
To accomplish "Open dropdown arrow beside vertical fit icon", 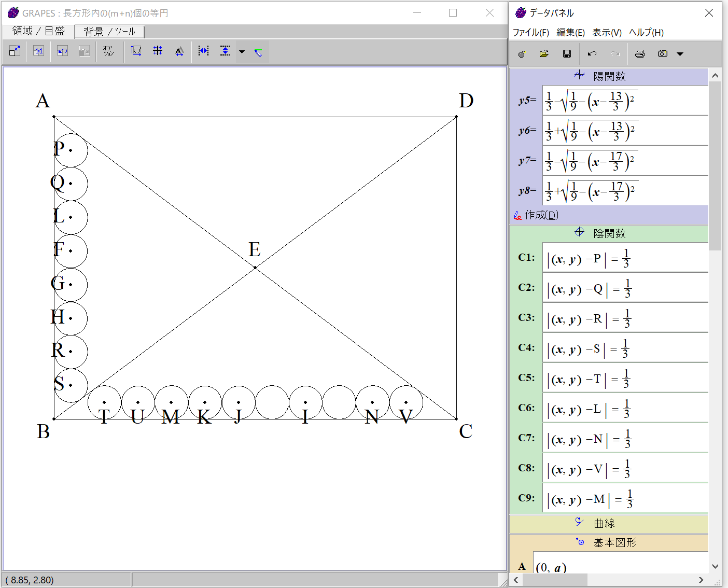I will 242,51.
